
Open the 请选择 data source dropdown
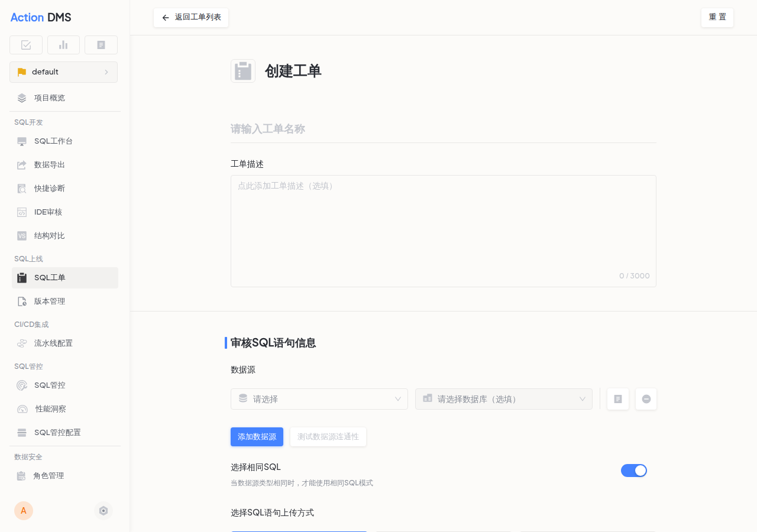point(319,399)
